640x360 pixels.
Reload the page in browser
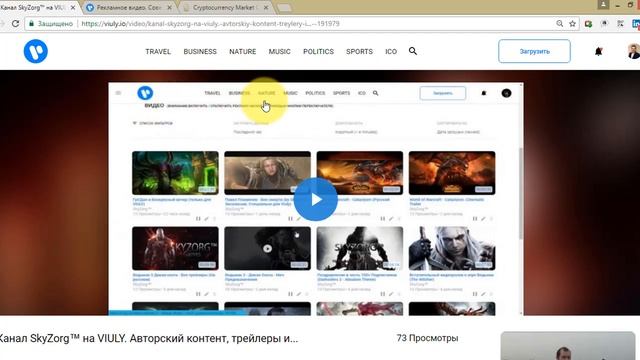(x=16, y=24)
